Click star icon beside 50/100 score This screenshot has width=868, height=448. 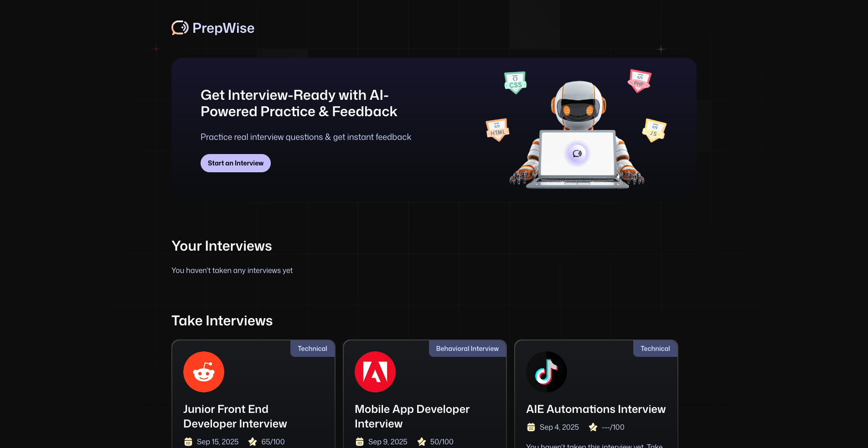pos(422,442)
